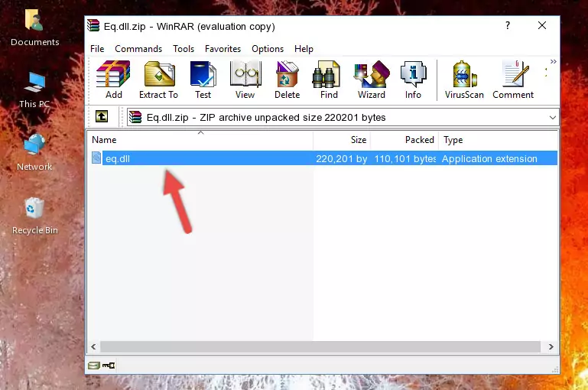The width and height of the screenshot is (588, 390).
Task: Click the Application extension type cell
Action: coord(489,158)
